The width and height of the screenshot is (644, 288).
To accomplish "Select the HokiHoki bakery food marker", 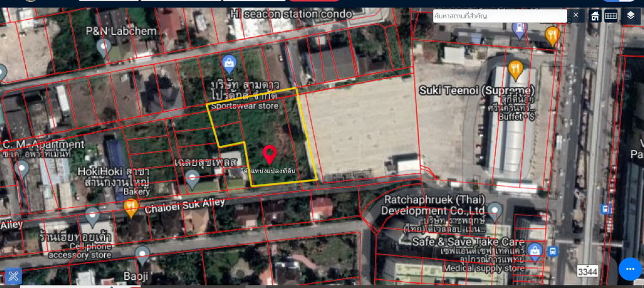I will [x=131, y=207].
